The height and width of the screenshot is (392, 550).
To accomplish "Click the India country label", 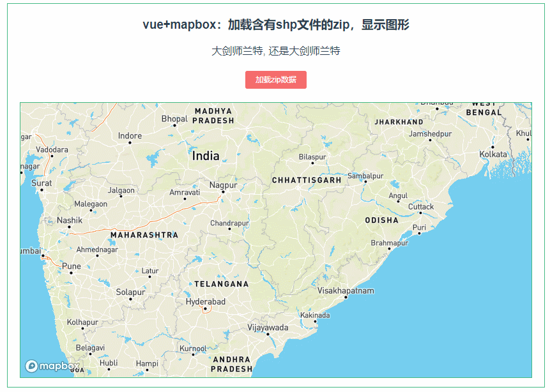I will tap(206, 155).
